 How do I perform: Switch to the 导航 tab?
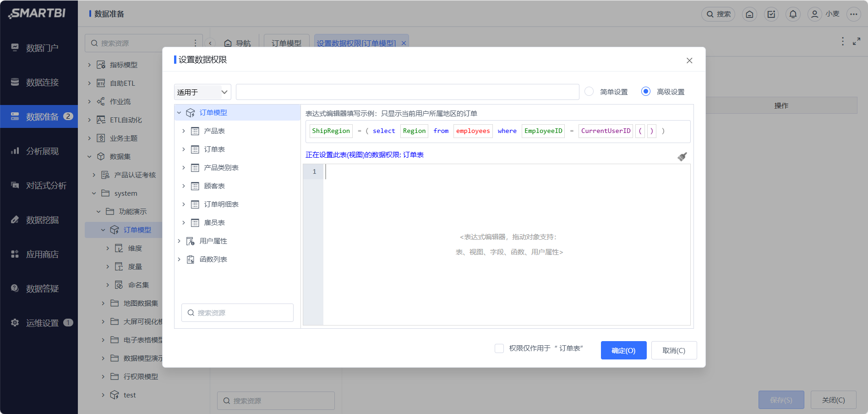click(x=237, y=43)
